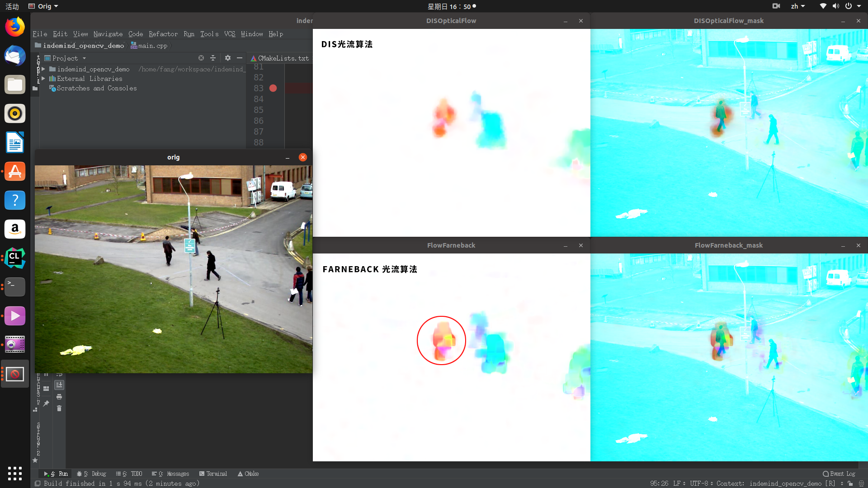
Task: Click the Collapse All icon in Project panel
Action: pos(213,58)
